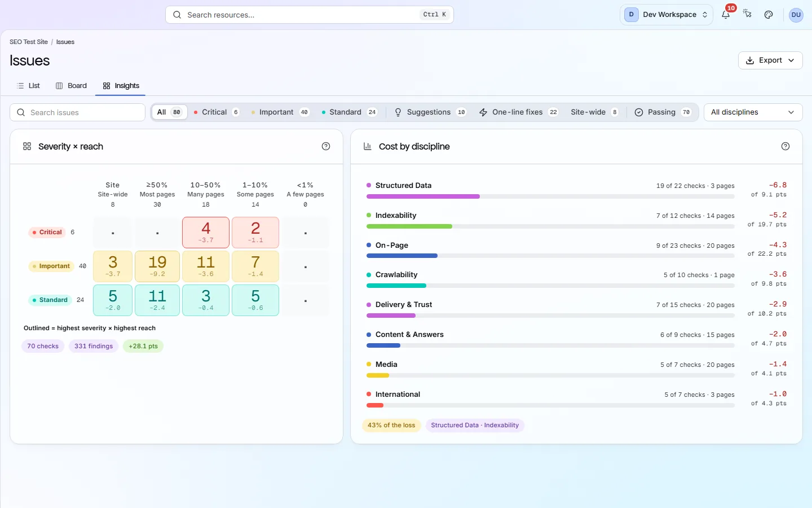The width and height of the screenshot is (812, 508).
Task: Click the 10-50% Many pages column header
Action: 206,195
